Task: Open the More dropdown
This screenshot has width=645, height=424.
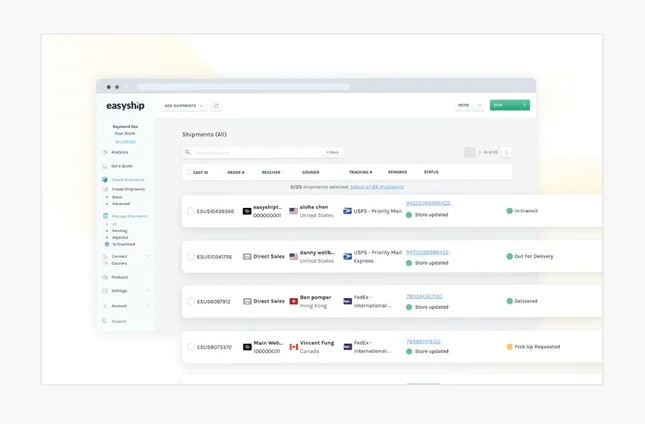Action: tap(469, 105)
